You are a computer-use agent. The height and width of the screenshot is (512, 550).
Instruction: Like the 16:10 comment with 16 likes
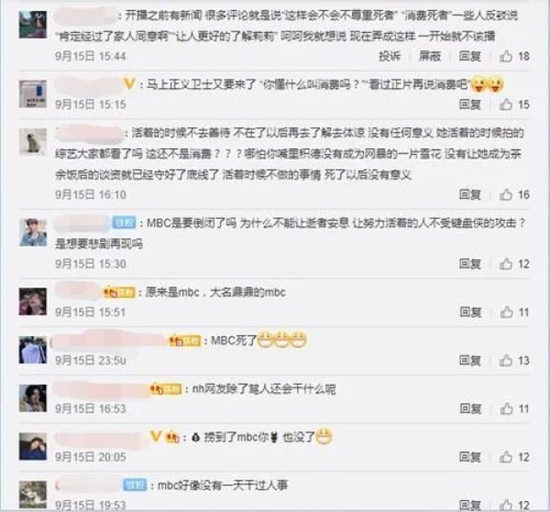[x=505, y=195]
